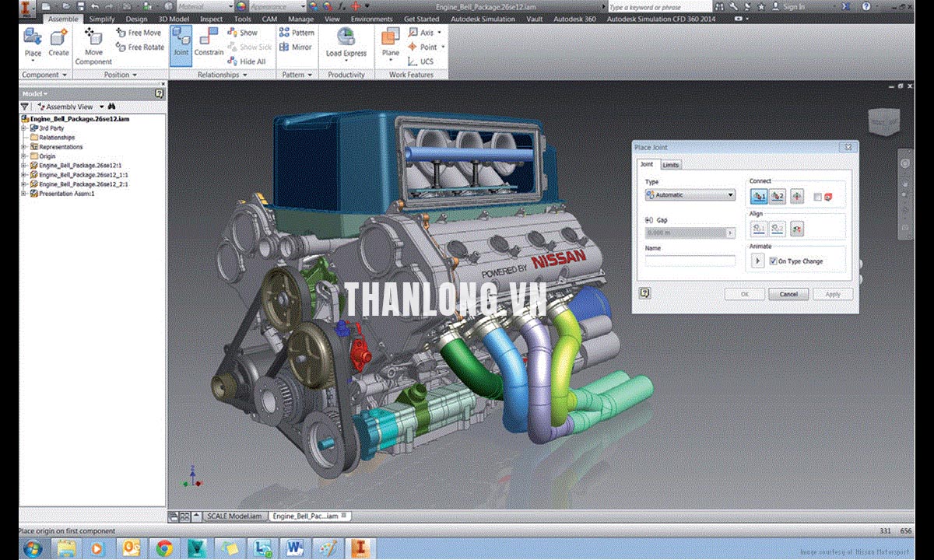Click the Flip component button in Connect
This screenshot has height=560, width=934.
click(796, 197)
